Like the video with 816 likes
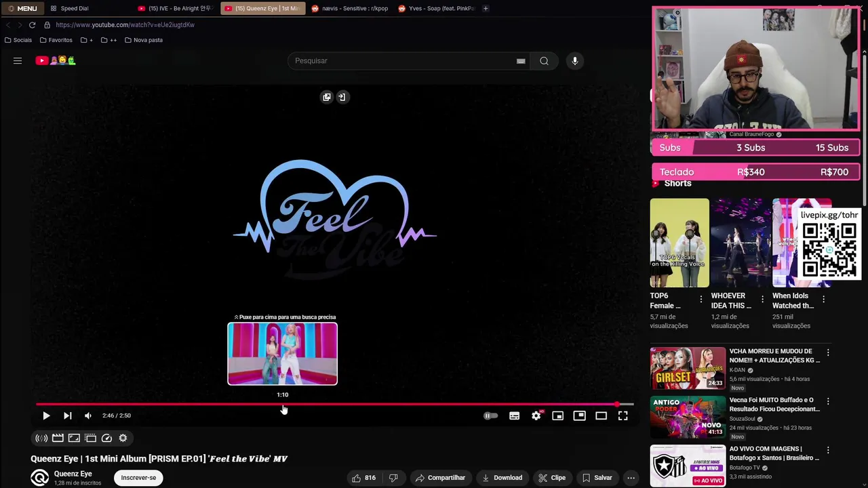 [363, 478]
